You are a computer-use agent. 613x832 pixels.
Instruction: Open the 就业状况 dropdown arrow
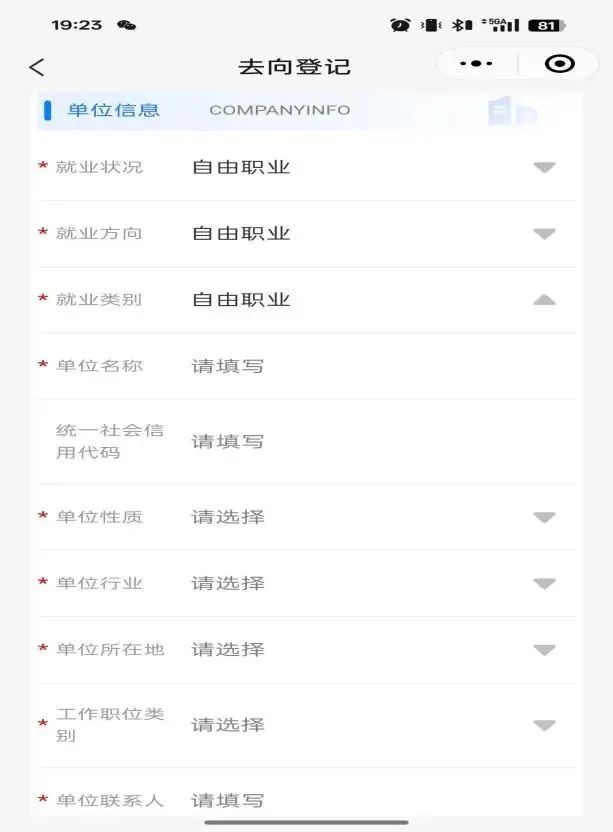click(x=544, y=168)
